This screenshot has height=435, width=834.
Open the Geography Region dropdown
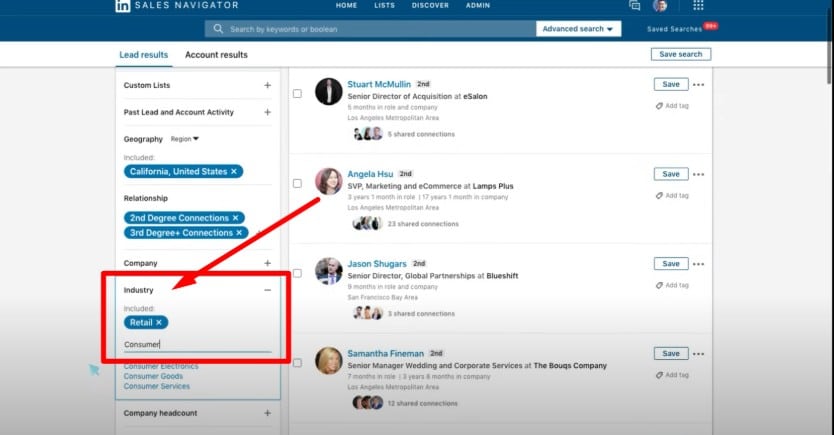pos(185,139)
